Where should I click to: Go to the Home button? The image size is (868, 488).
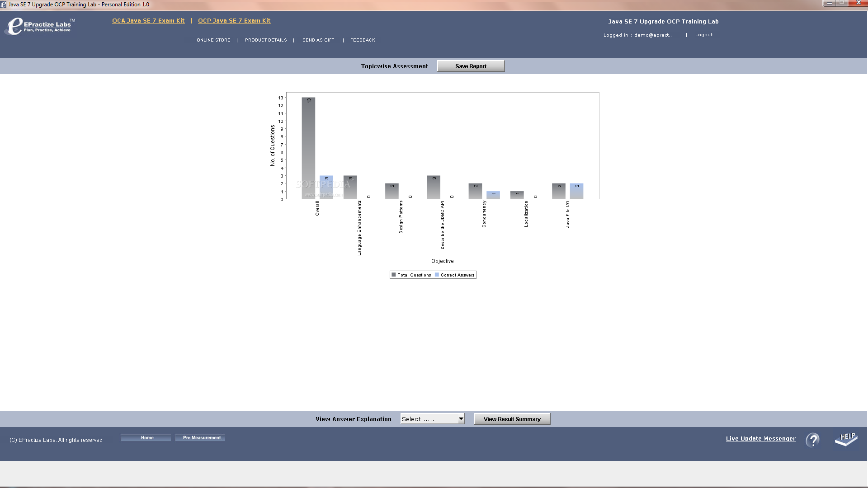146,438
